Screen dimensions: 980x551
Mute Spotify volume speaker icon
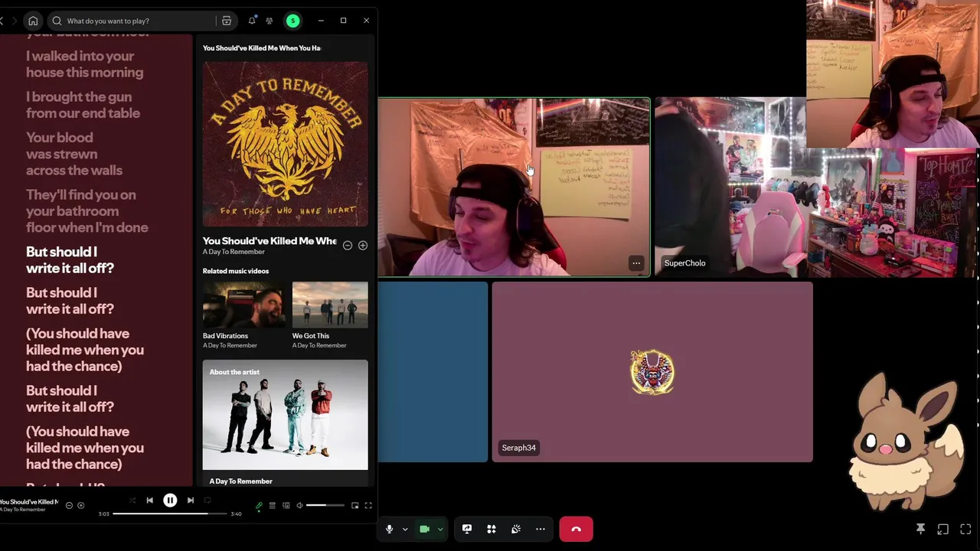[299, 506]
